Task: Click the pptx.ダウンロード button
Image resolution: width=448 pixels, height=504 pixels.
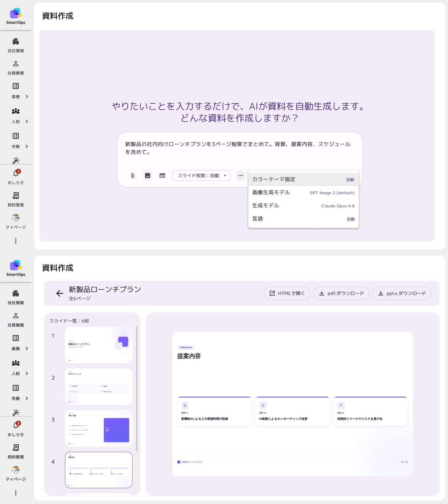Action: [x=402, y=293]
